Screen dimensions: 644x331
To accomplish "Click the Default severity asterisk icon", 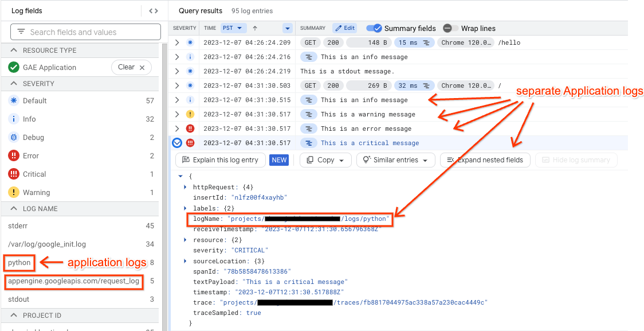I will tap(14, 100).
